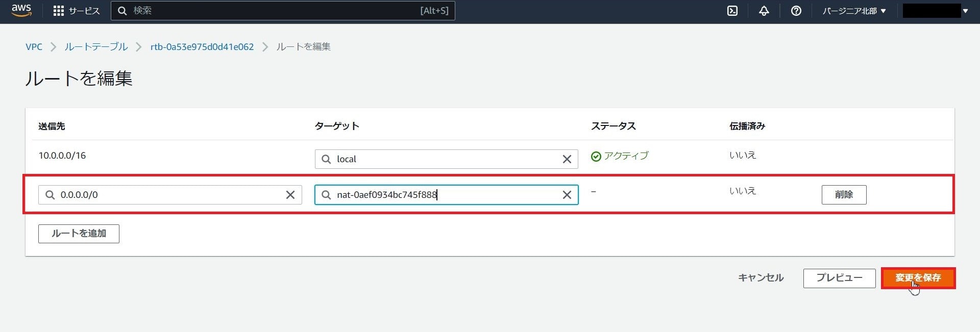
Task: Click the ステータス column header
Action: (x=613, y=126)
